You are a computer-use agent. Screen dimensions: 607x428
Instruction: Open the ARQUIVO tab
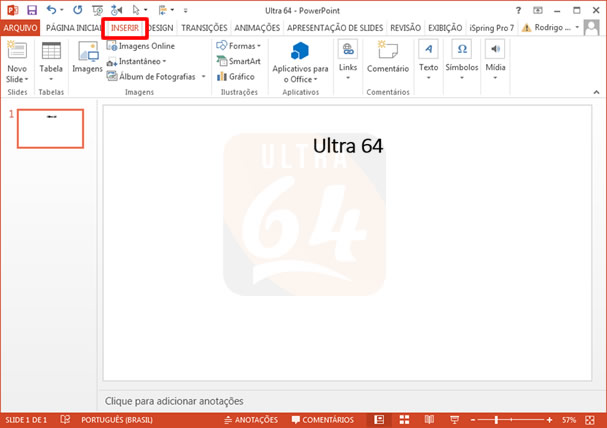point(20,28)
